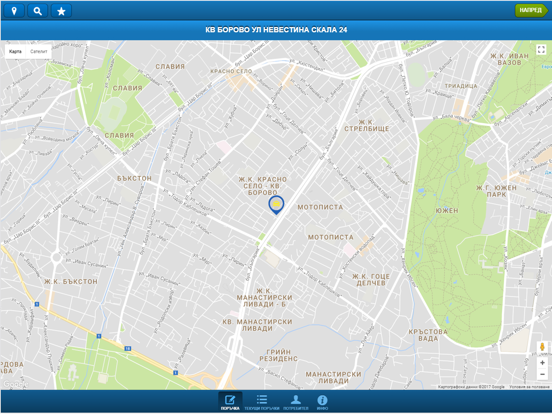
Task: Click the taxi location marker on map
Action: (x=276, y=205)
